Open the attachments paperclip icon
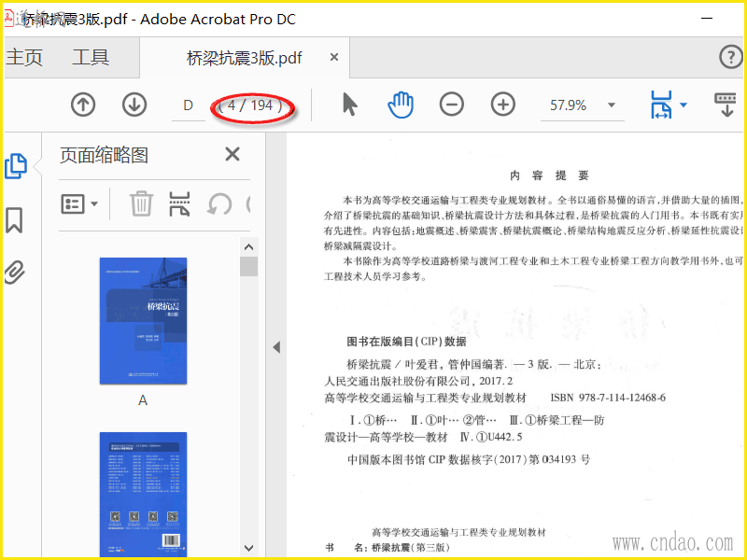Viewport: 747px width, 560px height. pos(14,273)
